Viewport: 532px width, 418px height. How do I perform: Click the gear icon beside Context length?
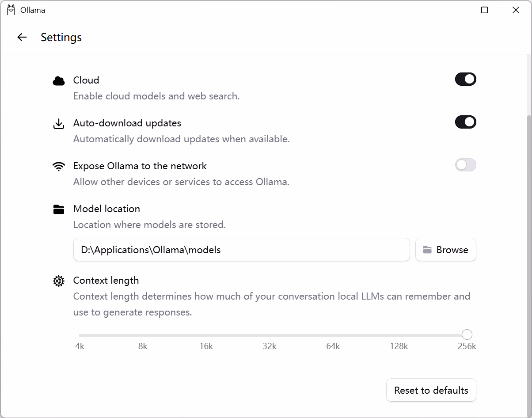59,281
